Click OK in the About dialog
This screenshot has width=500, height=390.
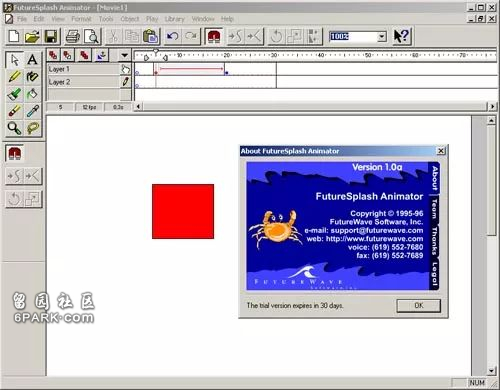point(419,305)
